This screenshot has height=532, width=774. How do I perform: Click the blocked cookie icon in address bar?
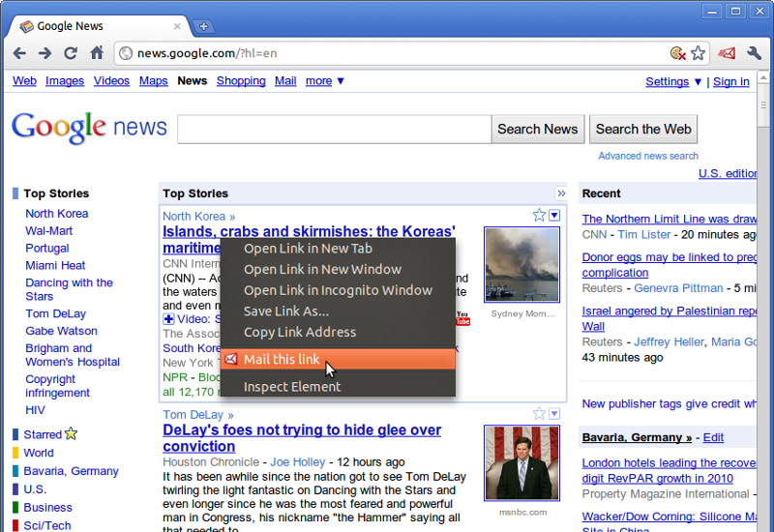[x=678, y=53]
